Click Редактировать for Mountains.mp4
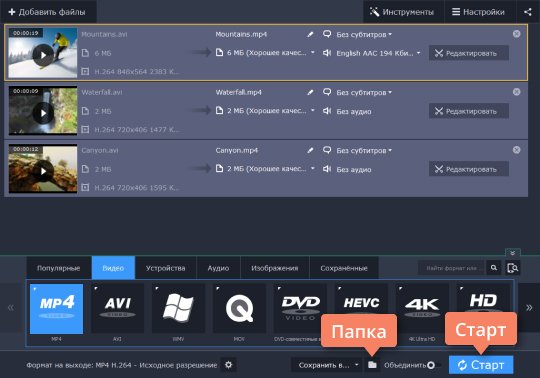This screenshot has width=540, height=378. pos(468,53)
